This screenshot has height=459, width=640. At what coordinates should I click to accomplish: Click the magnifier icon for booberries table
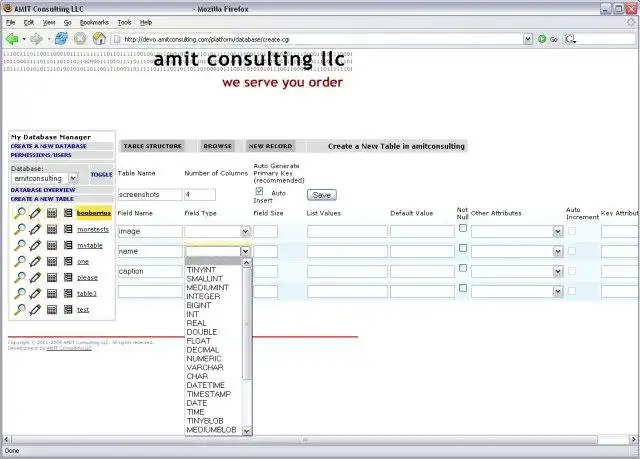click(x=19, y=213)
